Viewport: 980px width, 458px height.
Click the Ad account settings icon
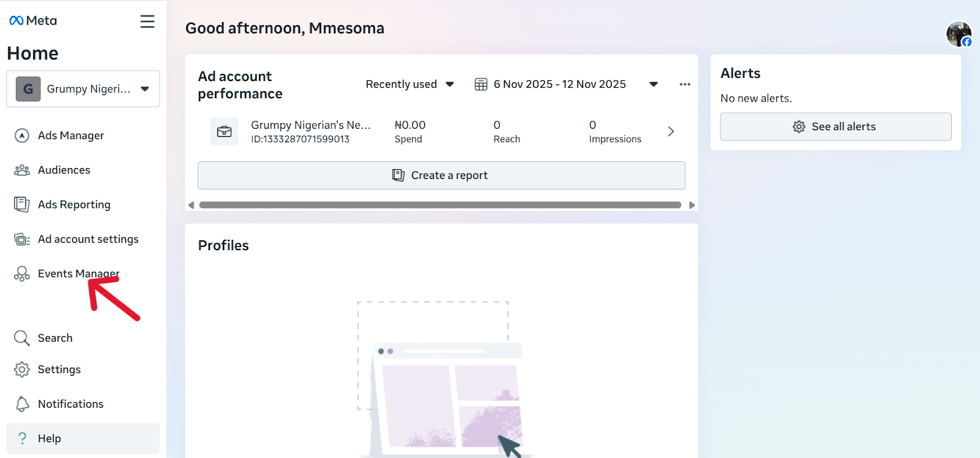click(x=22, y=239)
